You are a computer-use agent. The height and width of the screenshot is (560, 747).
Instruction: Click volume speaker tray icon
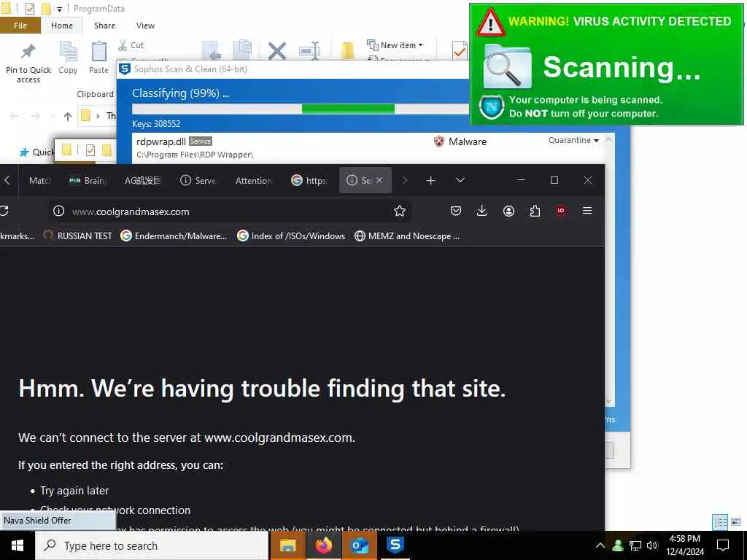pos(652,545)
